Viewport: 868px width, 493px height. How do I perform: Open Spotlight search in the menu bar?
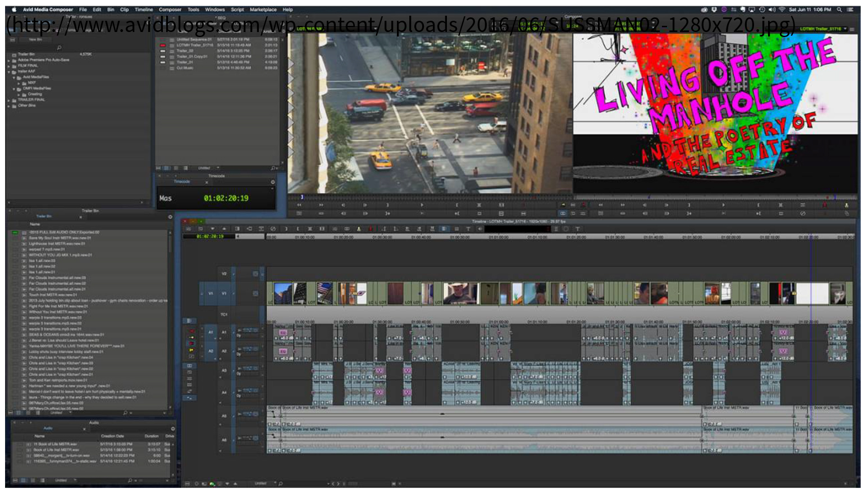coord(839,10)
